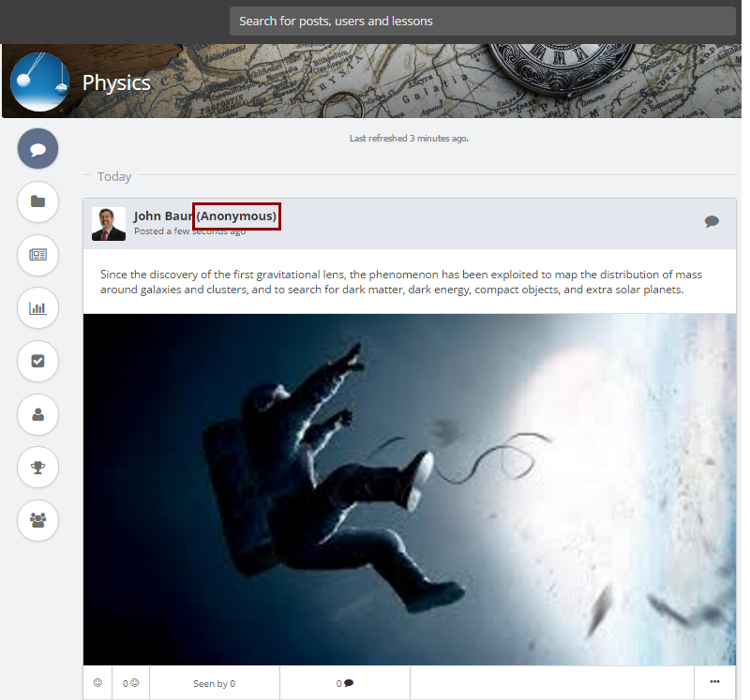Click the post body text about gravitational lens

[401, 282]
